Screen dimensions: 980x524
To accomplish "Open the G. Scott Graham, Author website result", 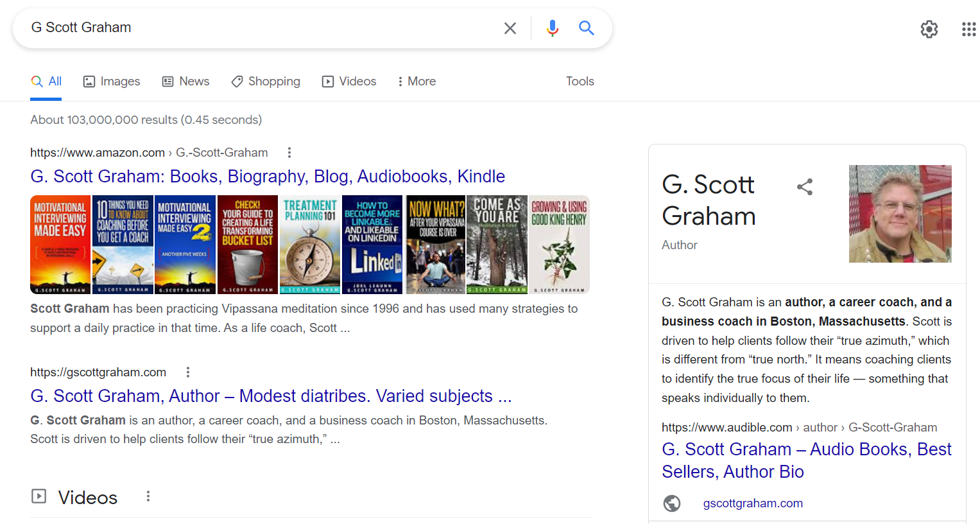I will point(271,396).
